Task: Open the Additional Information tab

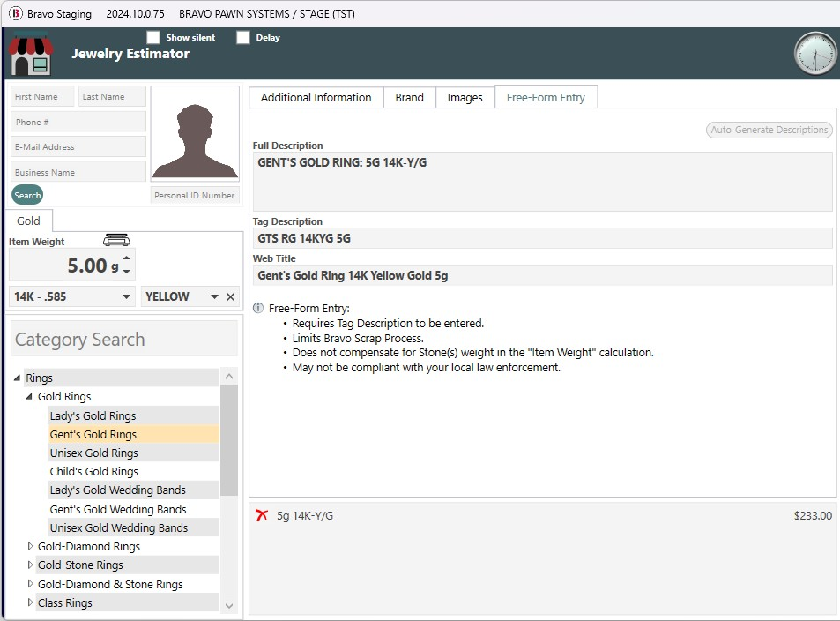Action: coord(316,97)
